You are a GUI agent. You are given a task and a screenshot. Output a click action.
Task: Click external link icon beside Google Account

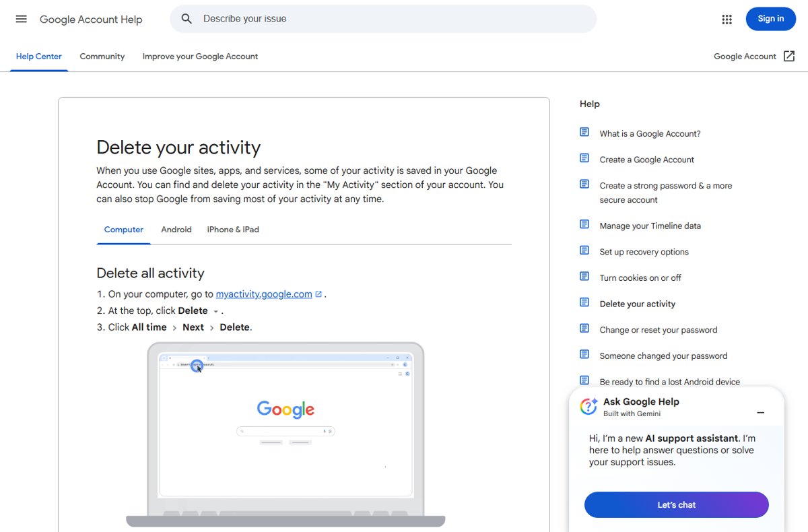(x=789, y=57)
